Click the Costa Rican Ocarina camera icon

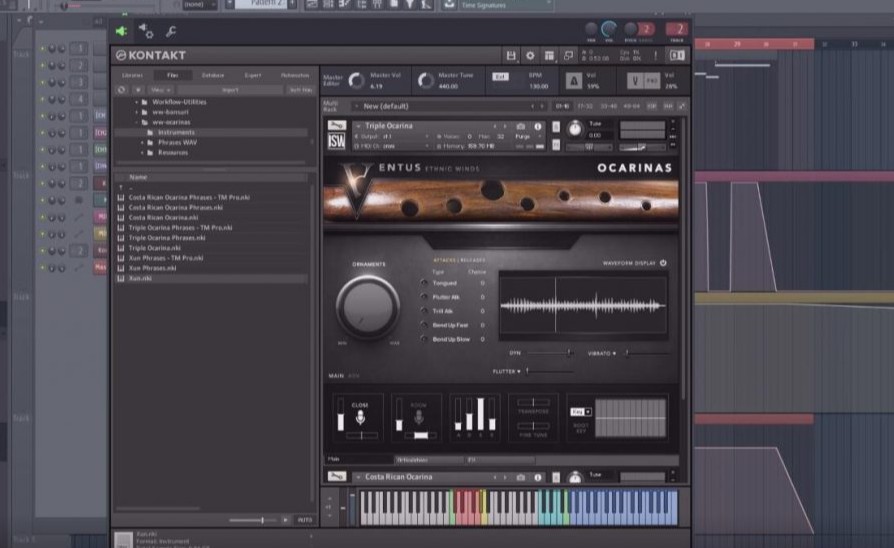click(521, 477)
